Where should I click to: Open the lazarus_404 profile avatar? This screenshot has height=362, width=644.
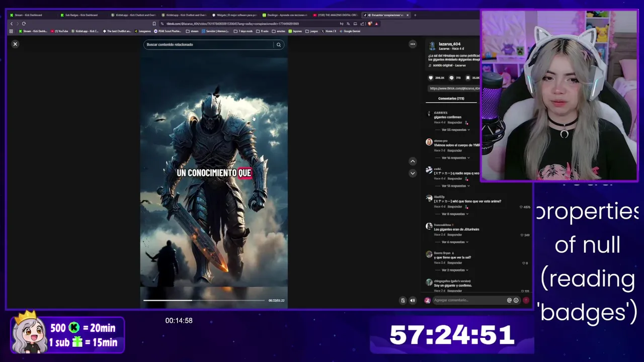432,46
